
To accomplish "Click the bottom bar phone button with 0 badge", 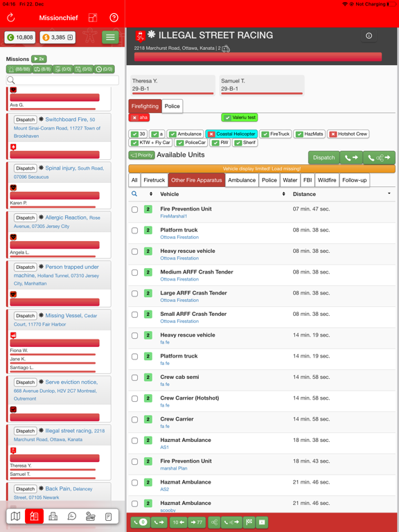I will click(140, 522).
